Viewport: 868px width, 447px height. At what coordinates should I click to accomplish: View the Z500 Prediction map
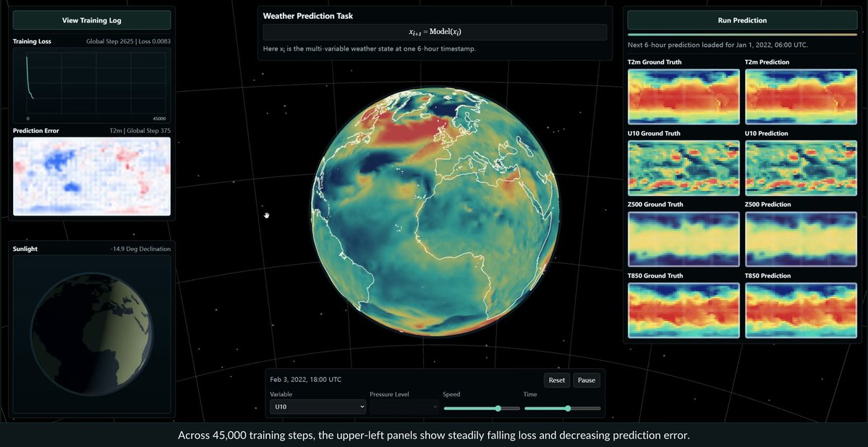(x=801, y=239)
